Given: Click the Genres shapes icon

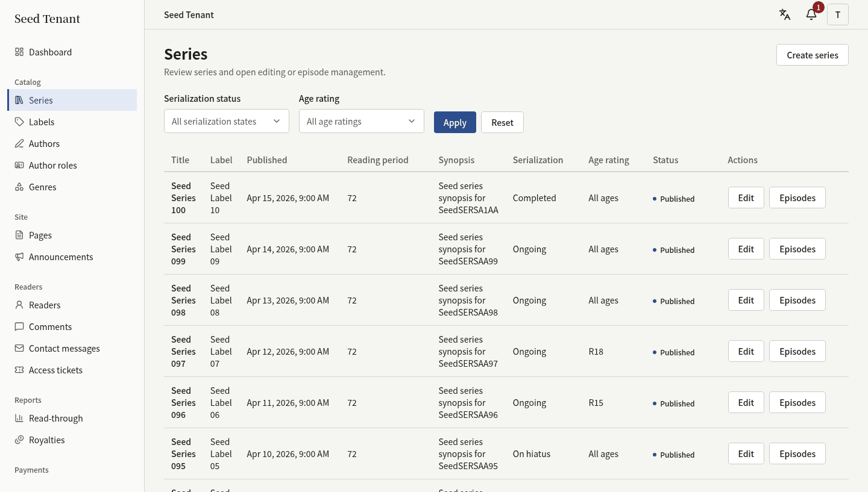Looking at the screenshot, I should (x=19, y=187).
